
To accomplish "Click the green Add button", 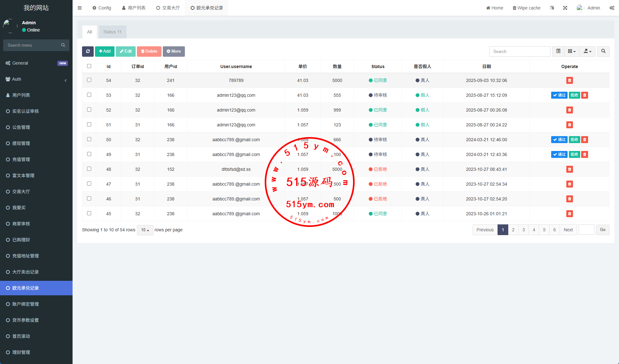I will click(105, 51).
